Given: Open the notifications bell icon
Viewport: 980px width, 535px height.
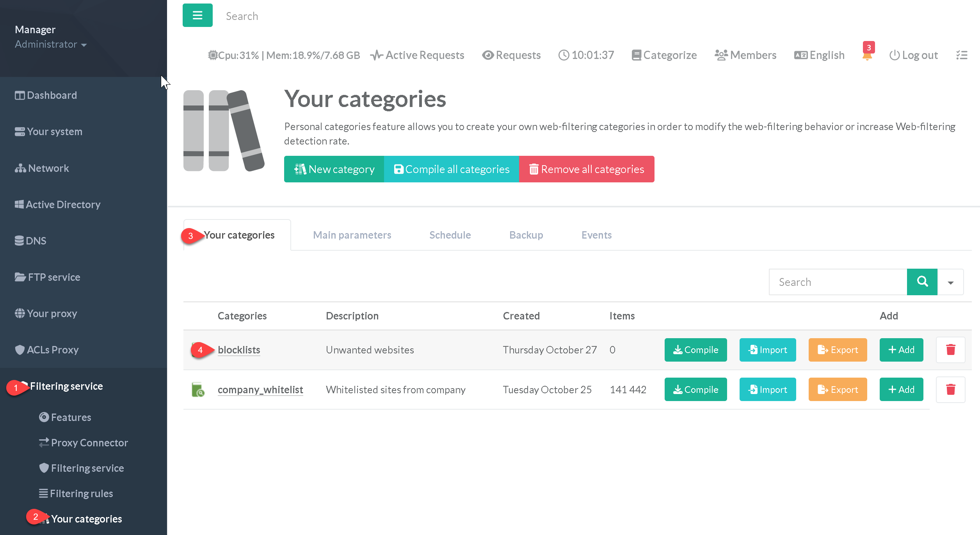Looking at the screenshot, I should pos(867,56).
